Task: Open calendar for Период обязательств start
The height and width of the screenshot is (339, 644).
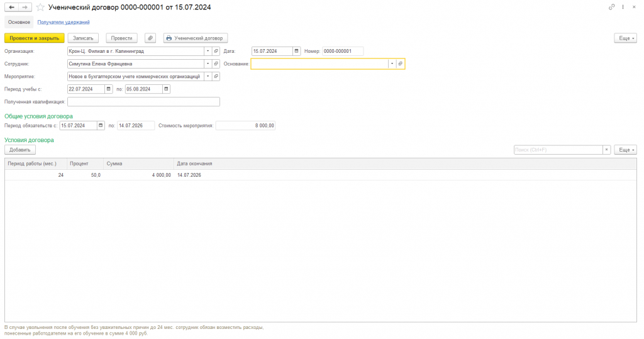Action: tap(101, 126)
